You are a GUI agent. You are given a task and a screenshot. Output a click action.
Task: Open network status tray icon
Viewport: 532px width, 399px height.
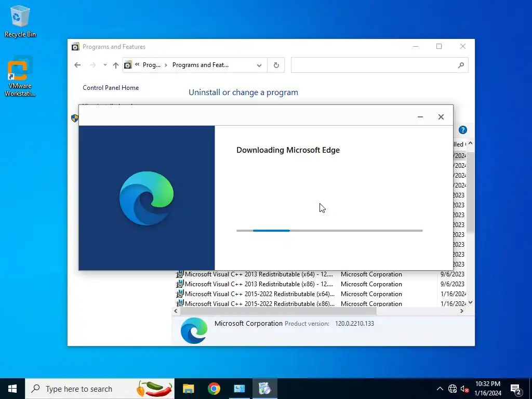453,389
